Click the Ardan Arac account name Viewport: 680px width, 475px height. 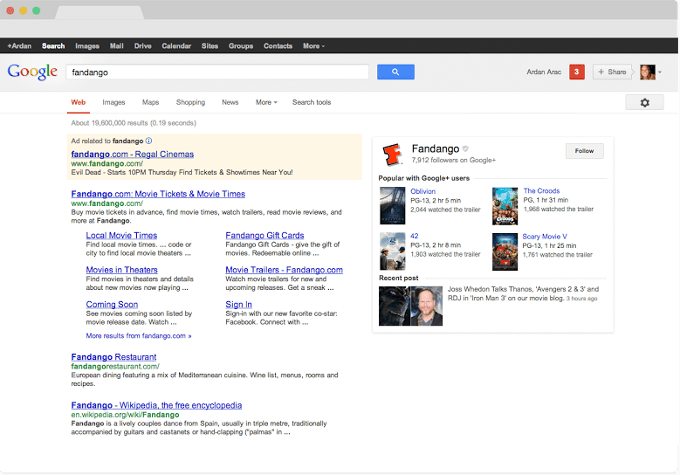click(x=543, y=72)
